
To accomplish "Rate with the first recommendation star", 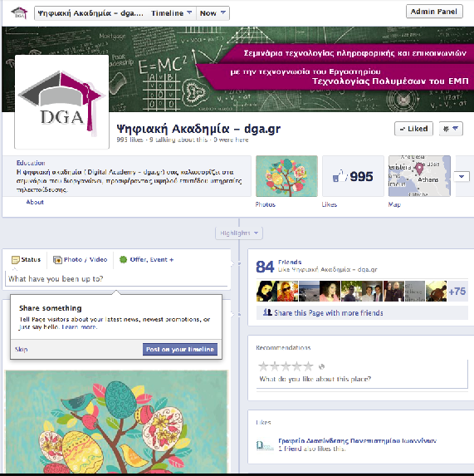I will [x=263, y=366].
